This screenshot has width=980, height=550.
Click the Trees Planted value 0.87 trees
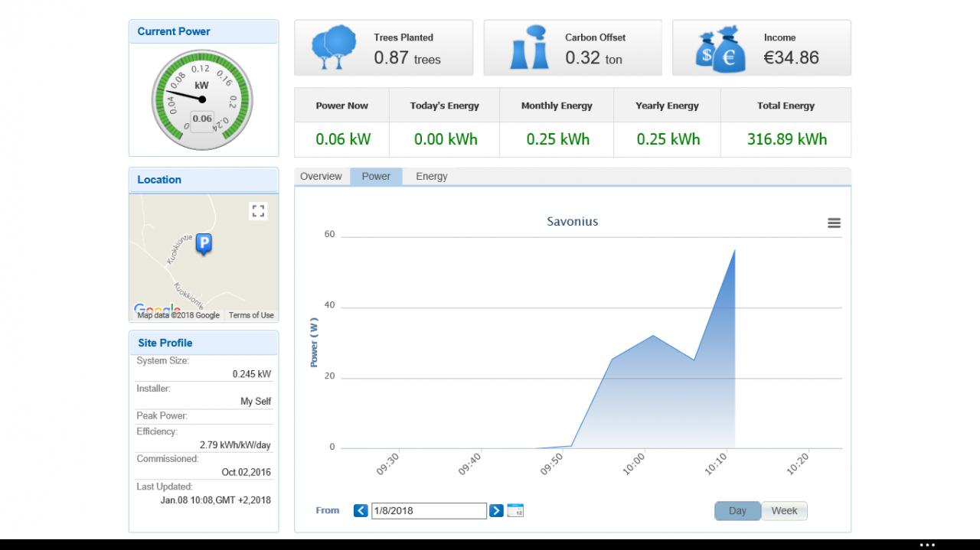coord(407,58)
